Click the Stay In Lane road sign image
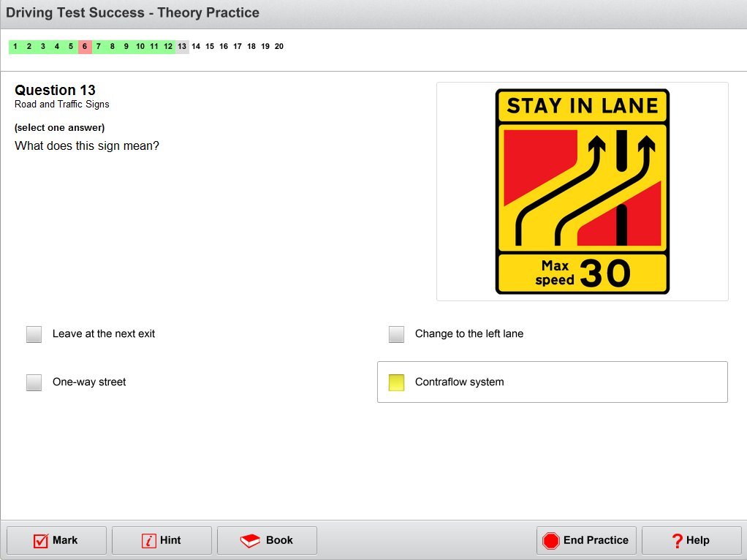747x560 pixels. [x=582, y=192]
